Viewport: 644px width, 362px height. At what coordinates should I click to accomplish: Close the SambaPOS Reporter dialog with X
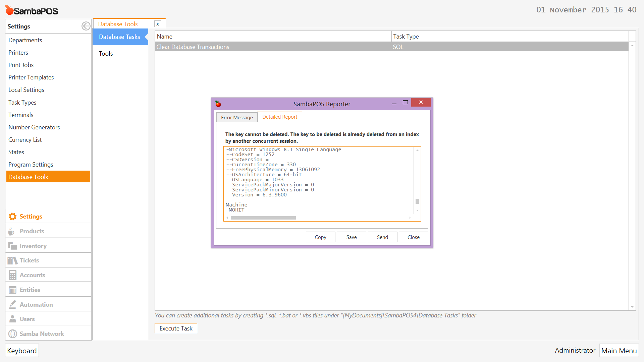click(x=421, y=102)
